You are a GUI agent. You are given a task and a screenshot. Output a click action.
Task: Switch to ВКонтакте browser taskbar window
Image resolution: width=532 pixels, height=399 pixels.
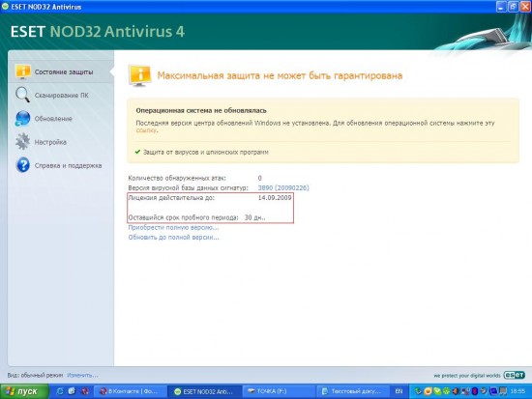click(131, 391)
